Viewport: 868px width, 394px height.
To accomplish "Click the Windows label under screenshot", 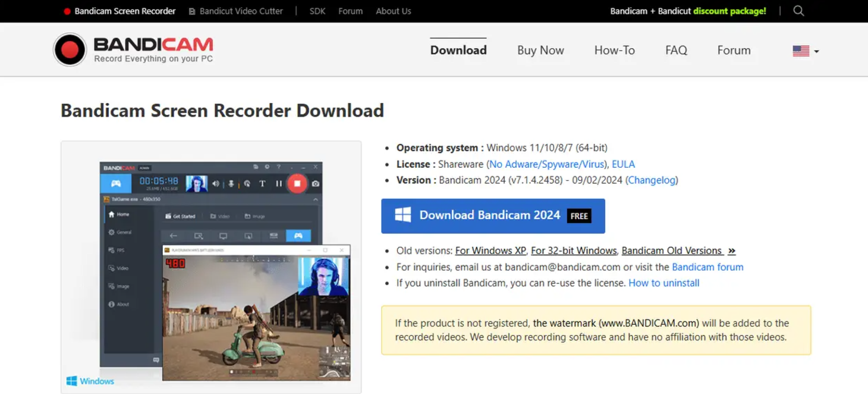I will [x=90, y=381].
